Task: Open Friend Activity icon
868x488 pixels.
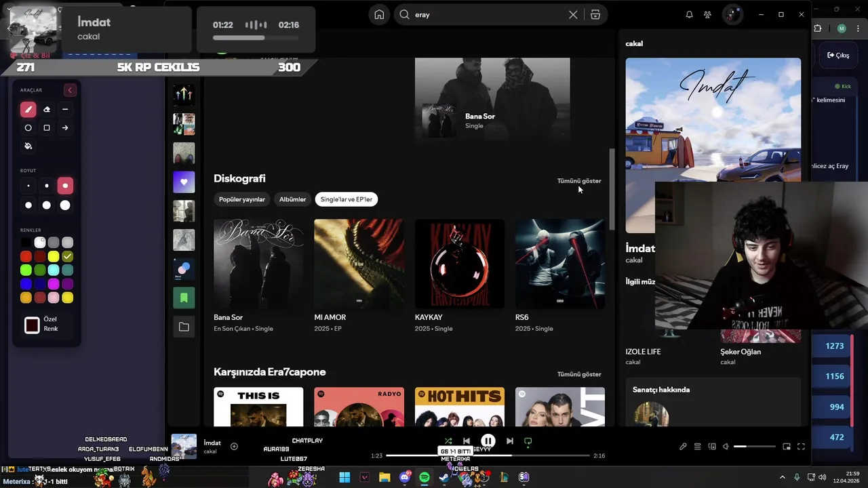Action: [x=707, y=14]
